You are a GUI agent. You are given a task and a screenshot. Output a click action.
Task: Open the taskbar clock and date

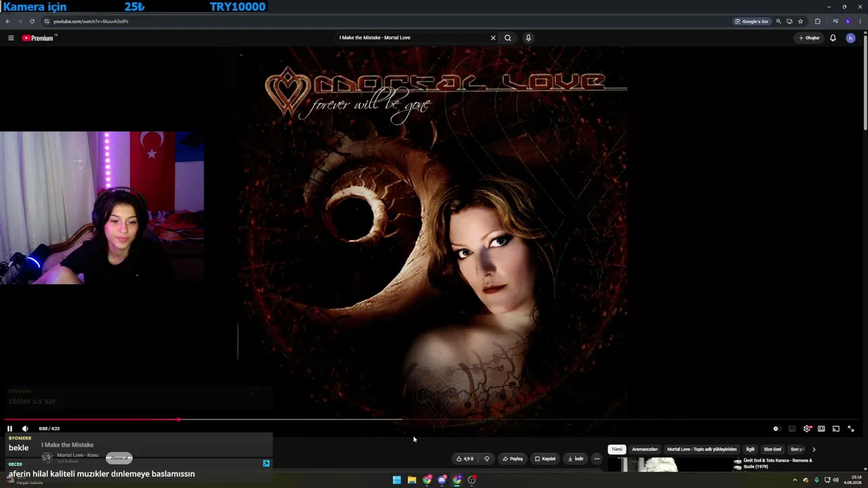coord(852,480)
